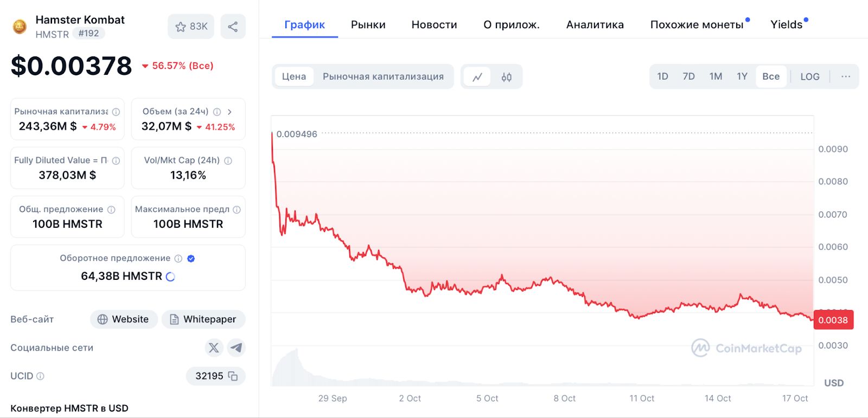Click the info icon beside Fully Diluted Value

[x=115, y=160]
